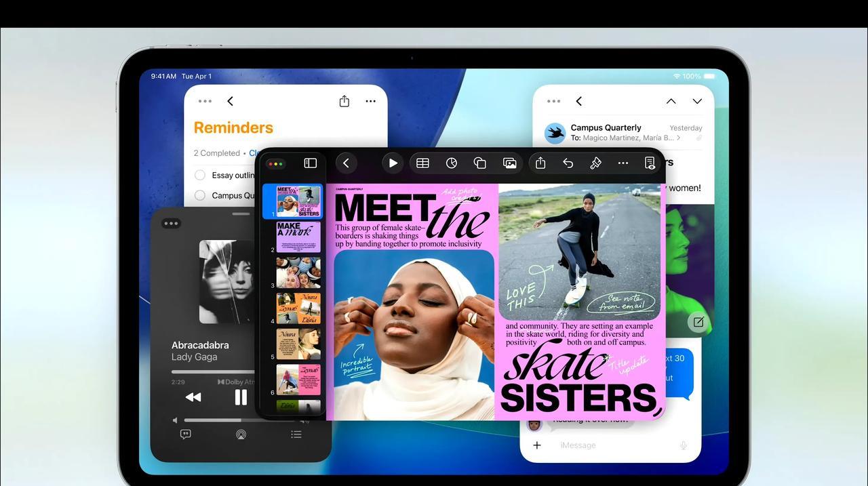868x486 pixels.
Task: Go to the previous Mail message
Action: pos(671,101)
